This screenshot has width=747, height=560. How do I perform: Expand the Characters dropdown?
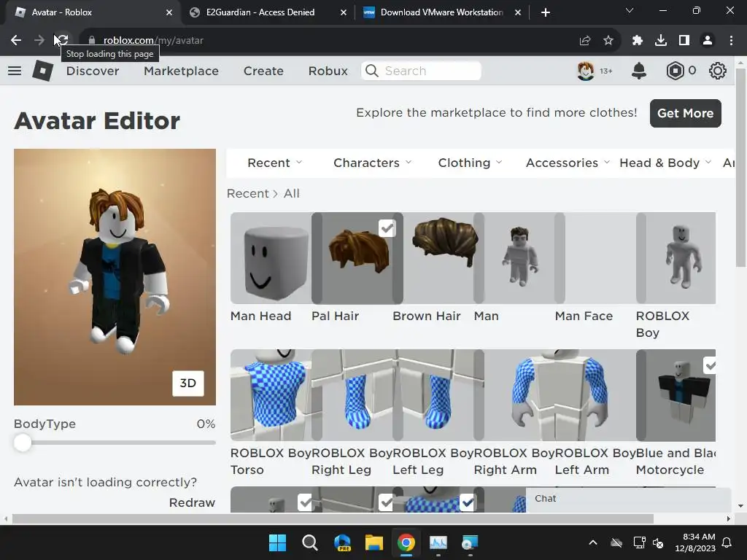[373, 163]
